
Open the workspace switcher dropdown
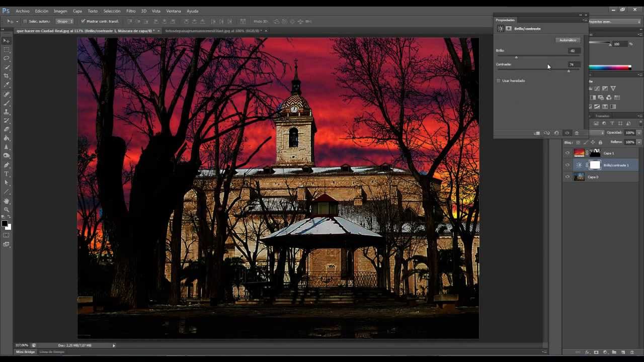coord(615,22)
